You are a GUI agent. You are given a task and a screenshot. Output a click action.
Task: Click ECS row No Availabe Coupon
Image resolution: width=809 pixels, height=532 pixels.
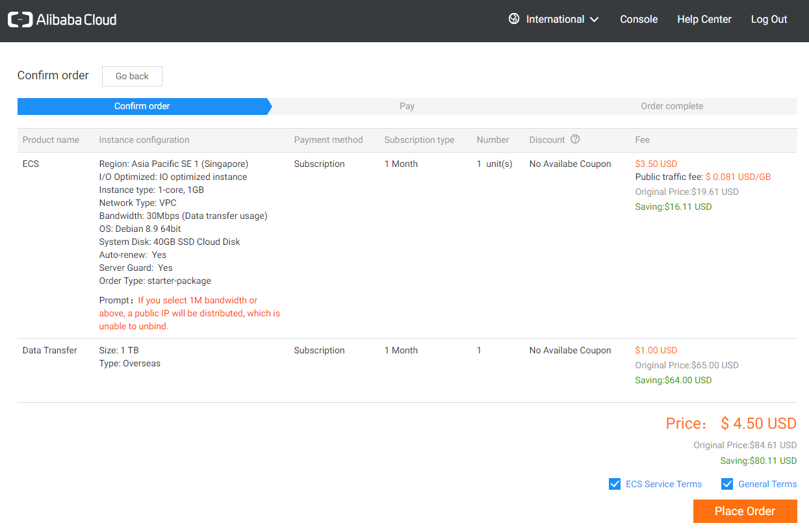(x=570, y=164)
